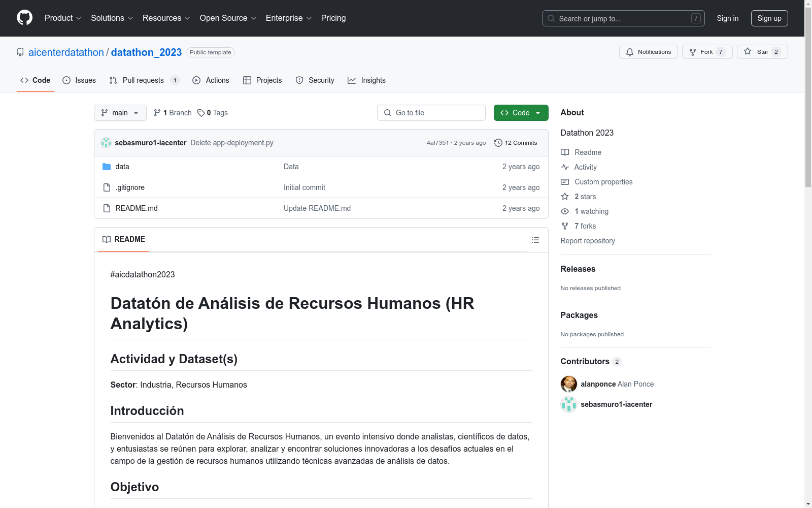Open the main branch selector dropdown
Screen dimensions: 812x508
tap(120, 113)
